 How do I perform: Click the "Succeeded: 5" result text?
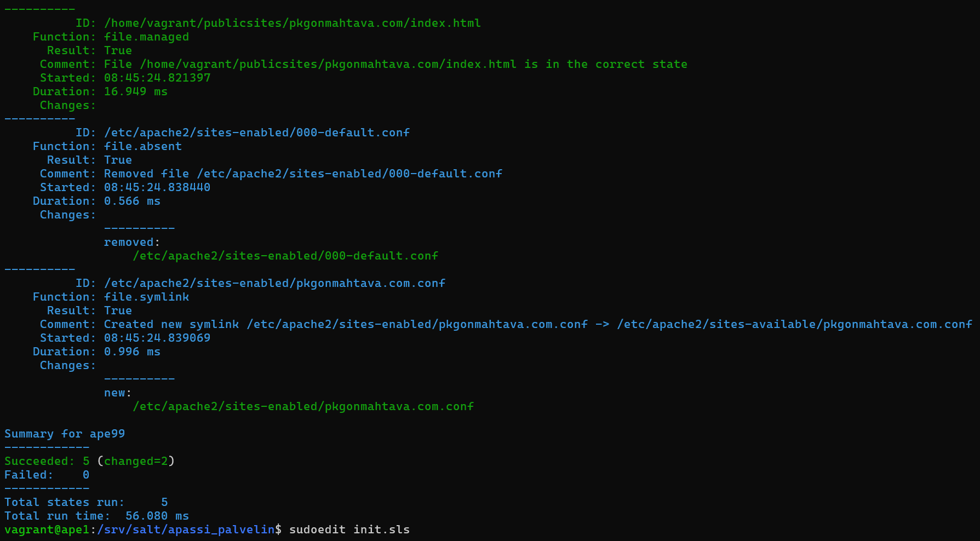(x=47, y=461)
